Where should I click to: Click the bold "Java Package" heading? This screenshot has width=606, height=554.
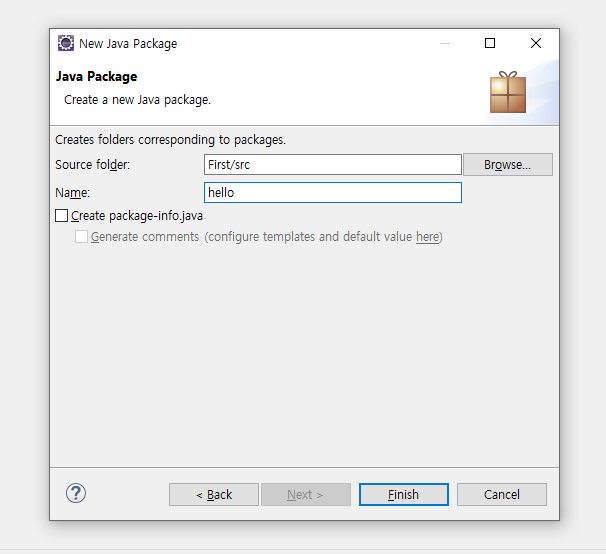97,76
